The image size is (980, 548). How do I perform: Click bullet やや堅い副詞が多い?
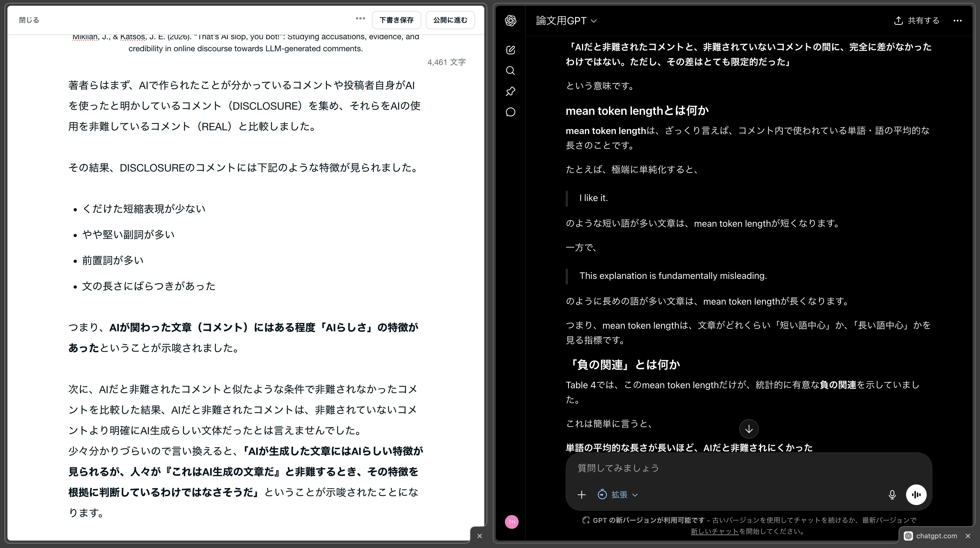coord(128,234)
